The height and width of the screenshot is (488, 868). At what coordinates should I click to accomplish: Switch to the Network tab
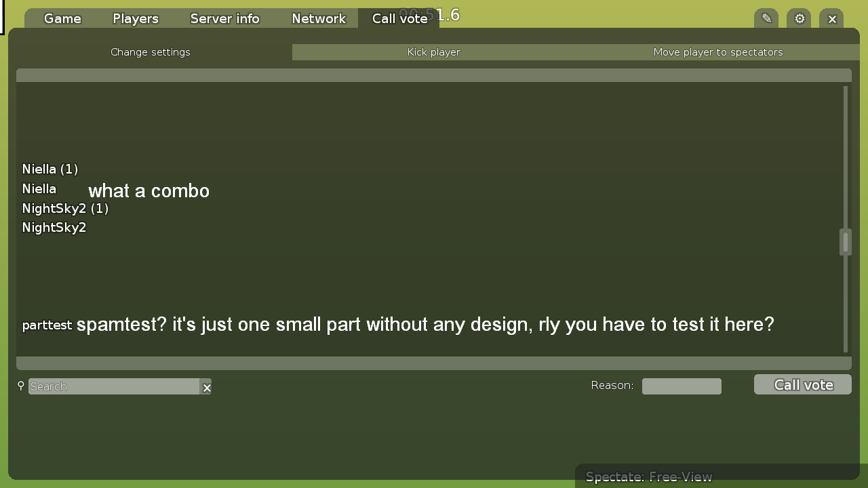319,18
